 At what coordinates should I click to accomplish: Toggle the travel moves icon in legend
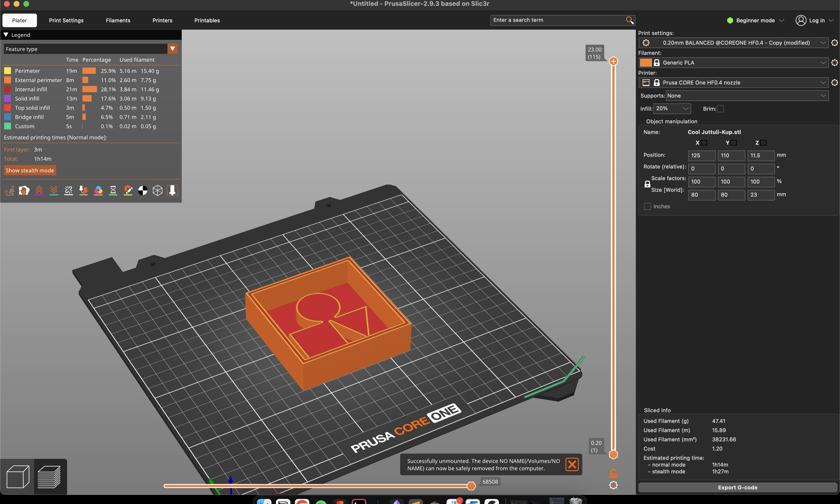tap(9, 191)
